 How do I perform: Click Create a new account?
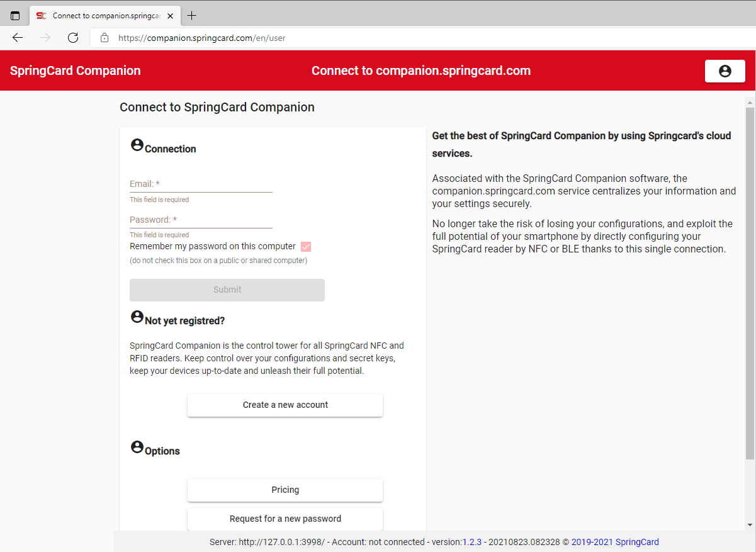285,405
